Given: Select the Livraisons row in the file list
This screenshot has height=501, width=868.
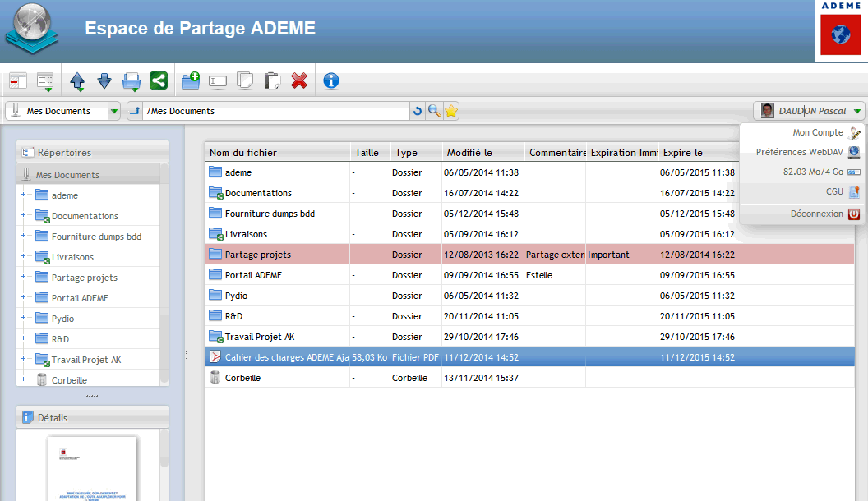Looking at the screenshot, I should [530, 234].
